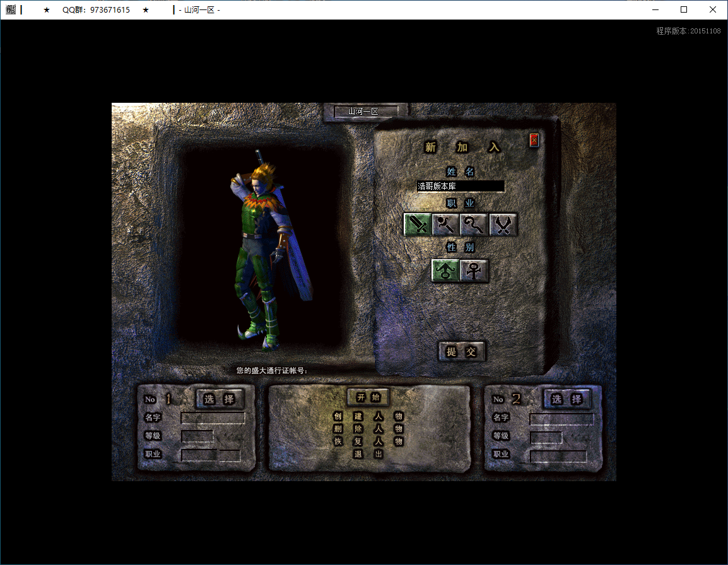Viewport: 728px width, 565px height.
Task: Select the warrior class sword icon
Action: [x=418, y=224]
